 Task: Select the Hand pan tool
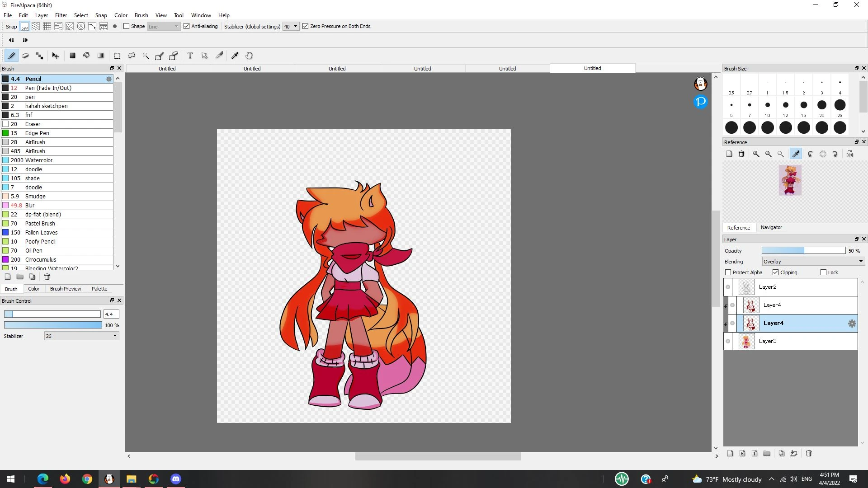pos(249,56)
